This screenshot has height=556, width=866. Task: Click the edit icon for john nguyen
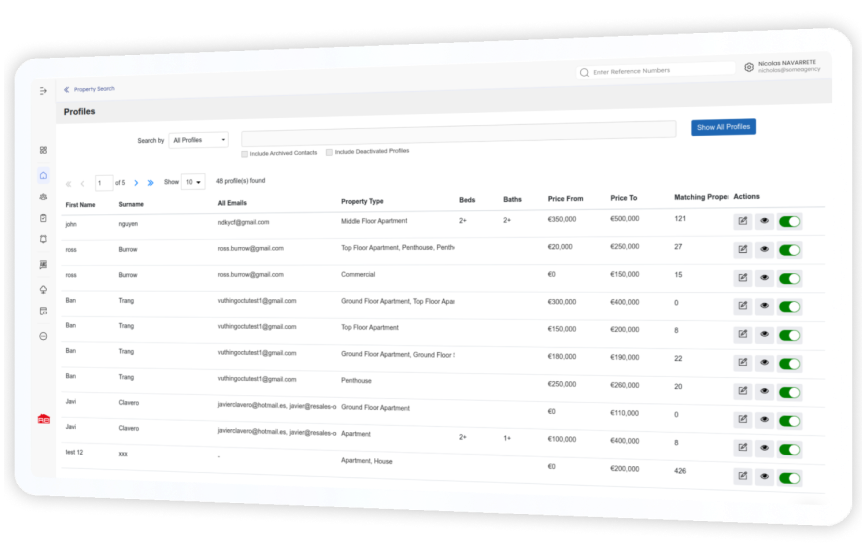click(743, 221)
